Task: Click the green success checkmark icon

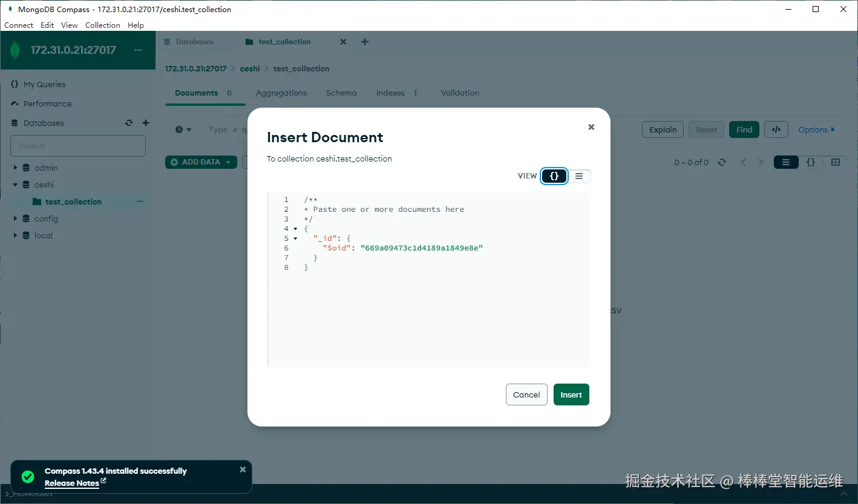Action: [28, 477]
